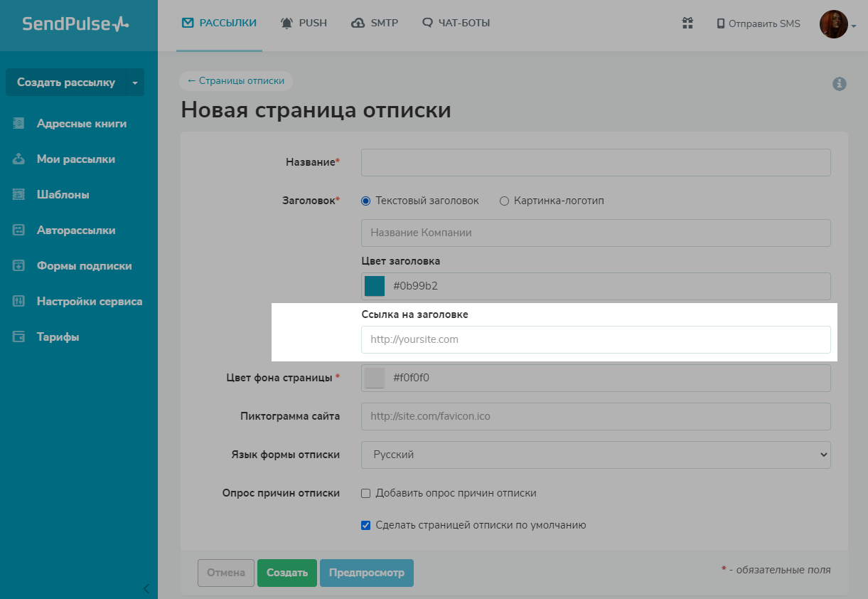Expand the 'Создать рассылку' dropdown arrow

coord(135,83)
